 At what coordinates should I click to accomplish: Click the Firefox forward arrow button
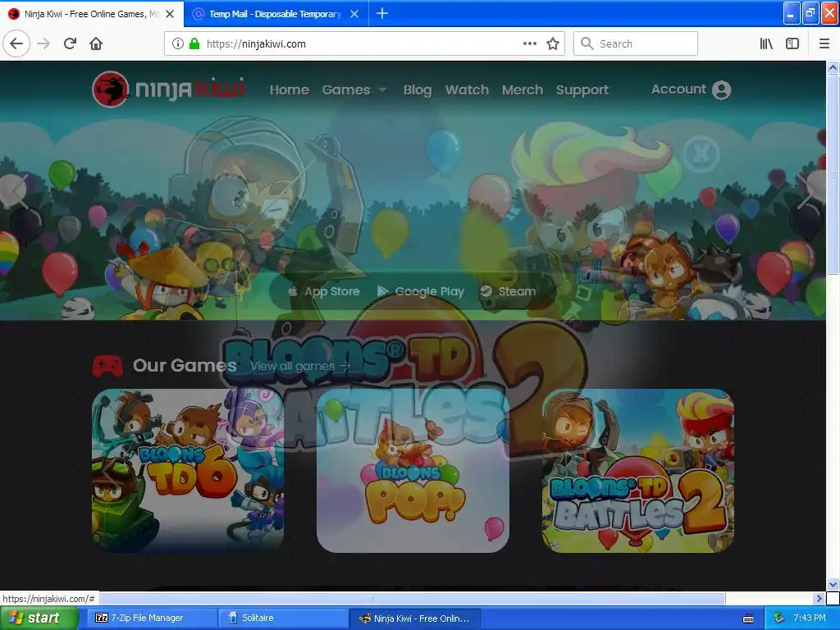[x=43, y=43]
